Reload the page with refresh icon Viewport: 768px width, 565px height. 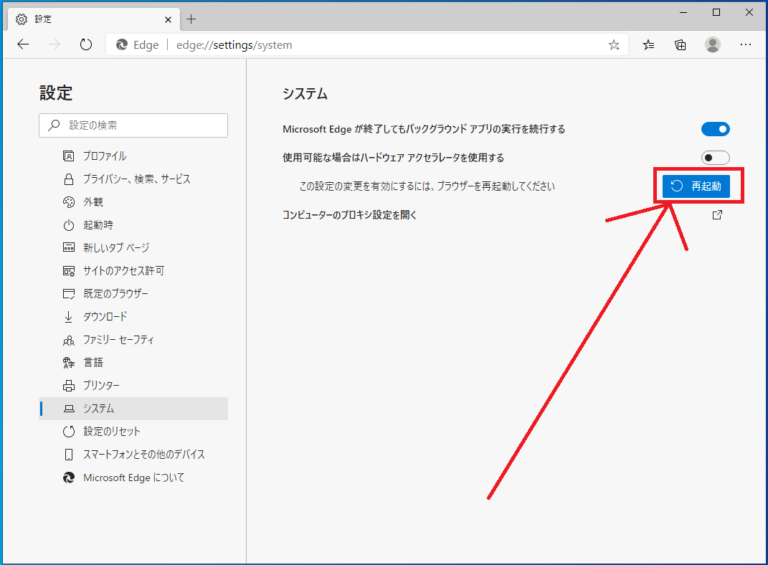86,45
